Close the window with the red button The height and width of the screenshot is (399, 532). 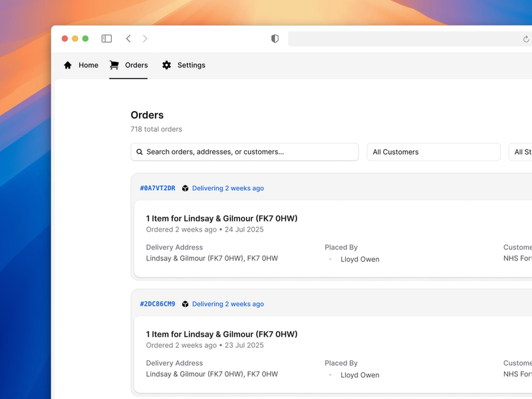pos(65,39)
